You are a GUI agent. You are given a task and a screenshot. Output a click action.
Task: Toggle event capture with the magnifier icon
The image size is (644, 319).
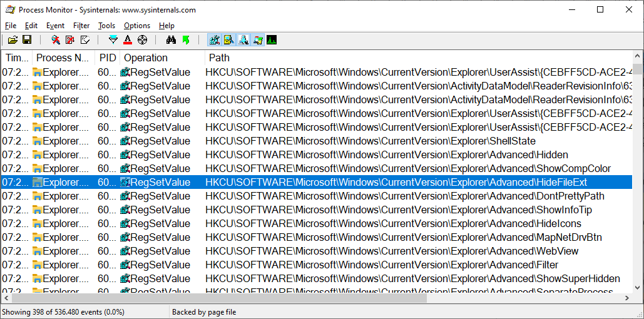point(56,40)
